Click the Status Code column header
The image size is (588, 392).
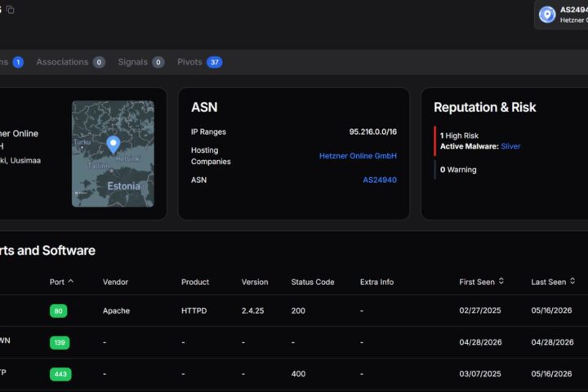pos(313,282)
